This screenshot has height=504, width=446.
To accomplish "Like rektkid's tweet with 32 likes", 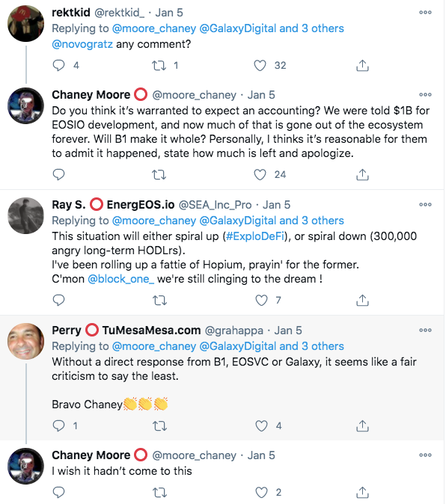I will click(260, 65).
